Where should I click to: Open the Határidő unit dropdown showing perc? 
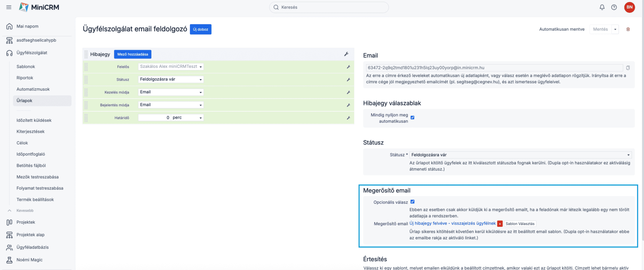(187, 118)
